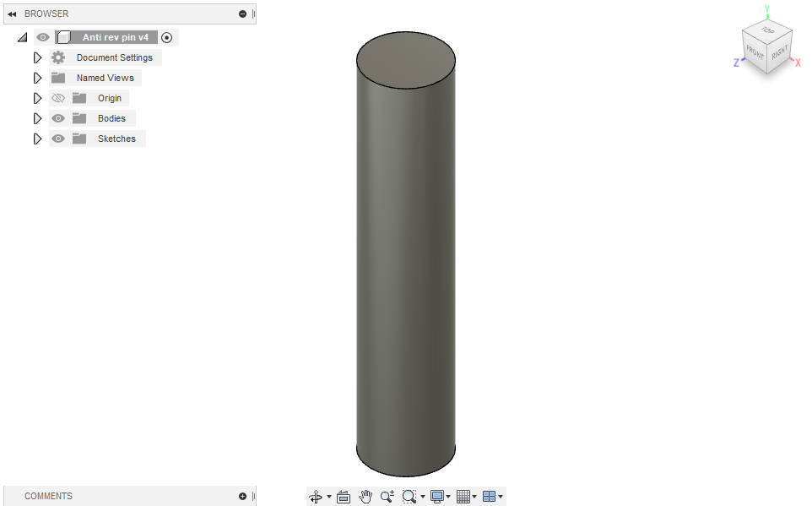Screen dimensions: 812x506
Task: Activate the Look At tool
Action: tap(344, 497)
